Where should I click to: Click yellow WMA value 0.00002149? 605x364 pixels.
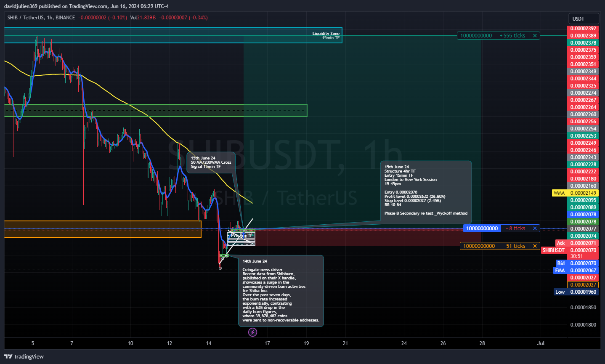tap(583, 193)
